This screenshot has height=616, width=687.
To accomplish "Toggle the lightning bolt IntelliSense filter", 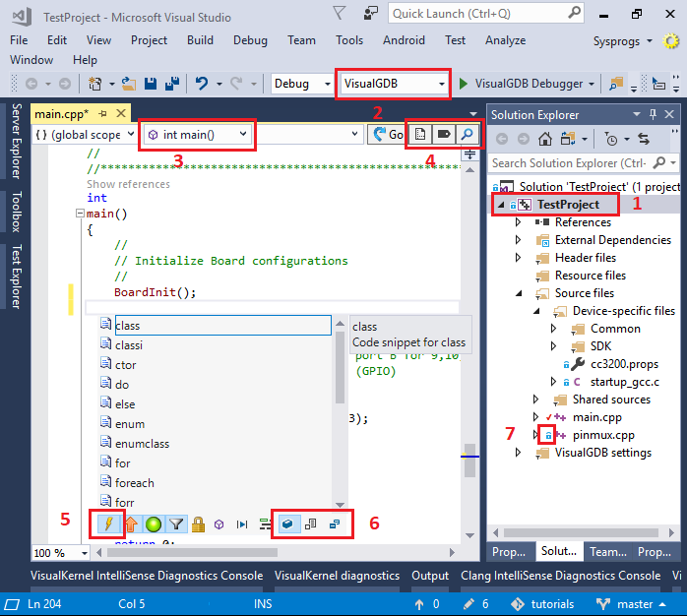I will [x=108, y=524].
